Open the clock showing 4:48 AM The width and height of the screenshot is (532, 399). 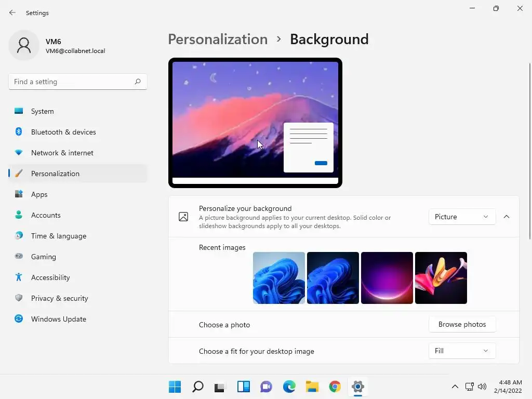pos(508,387)
